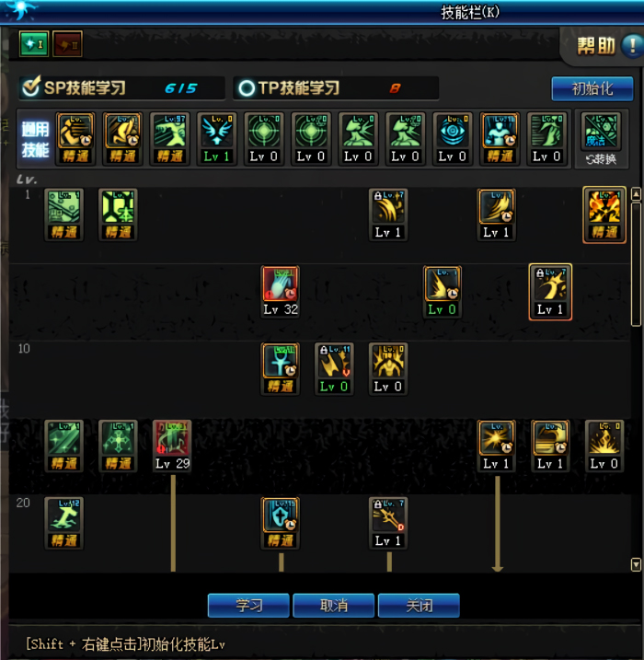
Task: Select the TP技能学习 radio option
Action: click(x=247, y=88)
